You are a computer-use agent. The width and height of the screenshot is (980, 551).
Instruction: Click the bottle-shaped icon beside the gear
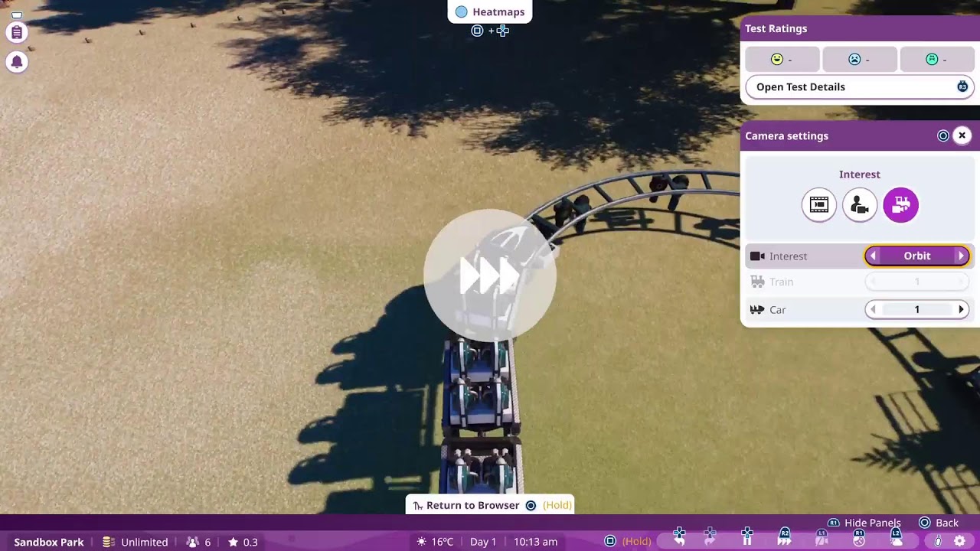click(x=938, y=542)
